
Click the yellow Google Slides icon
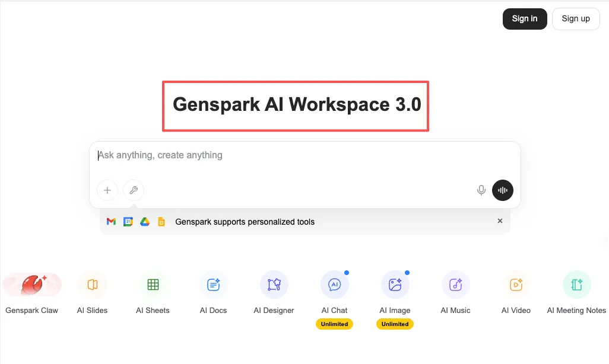pyautogui.click(x=161, y=222)
